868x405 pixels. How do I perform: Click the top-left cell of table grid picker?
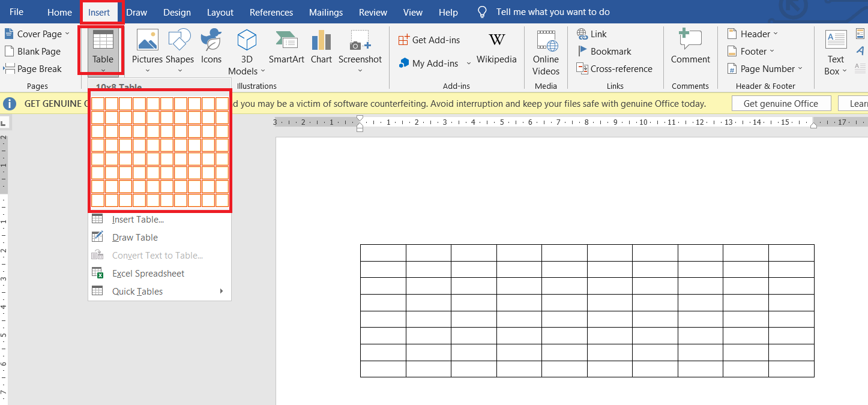point(98,103)
